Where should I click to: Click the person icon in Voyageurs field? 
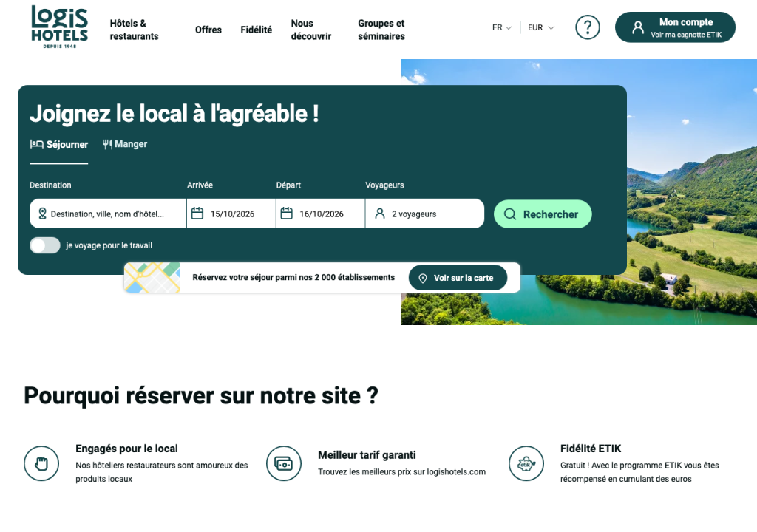pyautogui.click(x=380, y=214)
